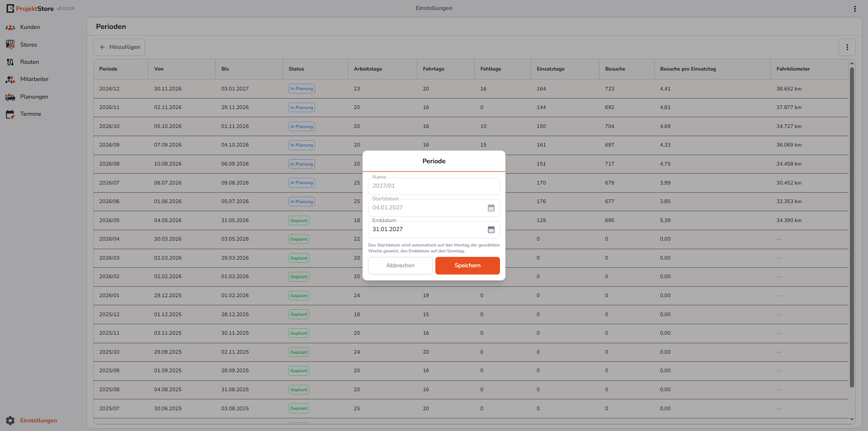The width and height of the screenshot is (868, 431).
Task: Select the period row 2026/01
Action: (471, 296)
